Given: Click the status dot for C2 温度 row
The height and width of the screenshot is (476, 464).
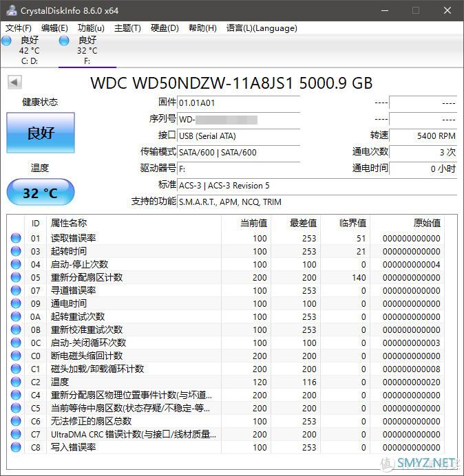Looking at the screenshot, I should [16, 382].
